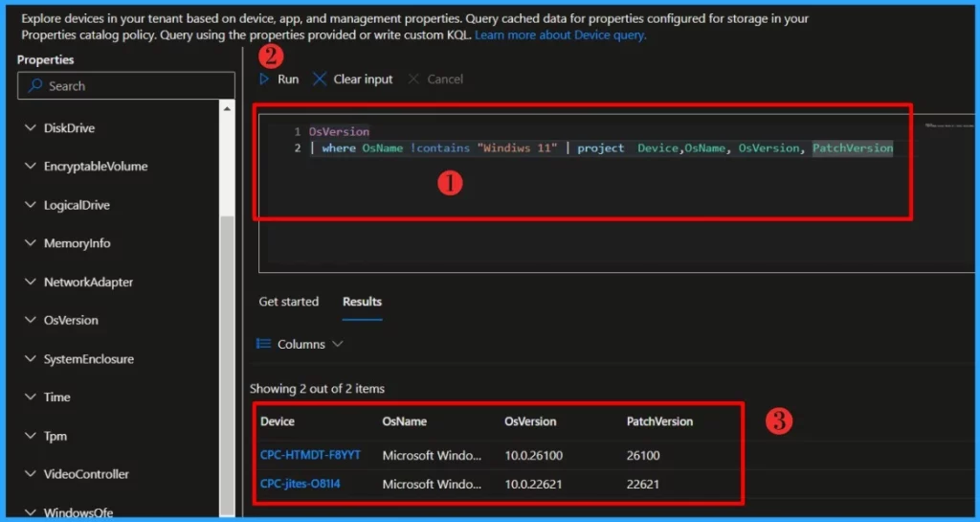
Task: Click the NetworkAdapter property name
Action: [x=88, y=282]
